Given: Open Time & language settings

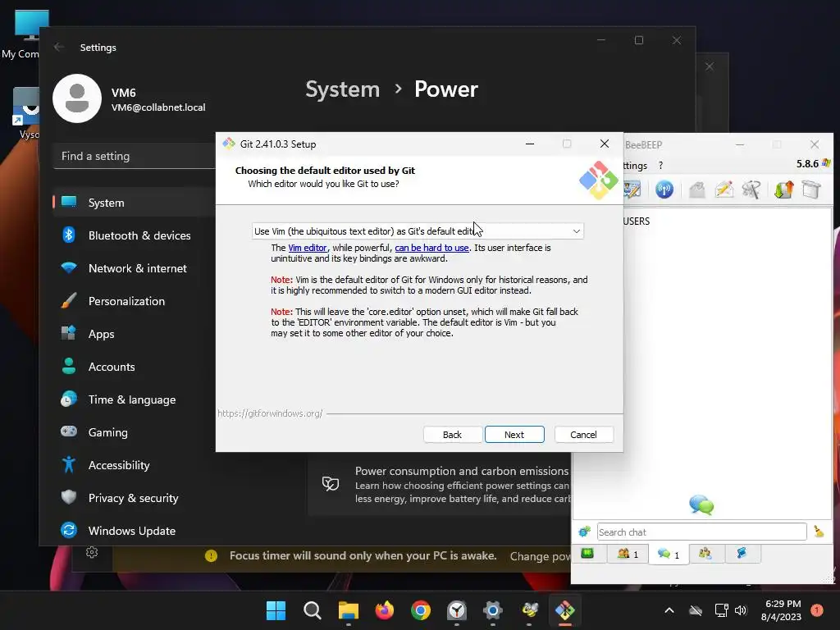Looking at the screenshot, I should click(x=134, y=399).
